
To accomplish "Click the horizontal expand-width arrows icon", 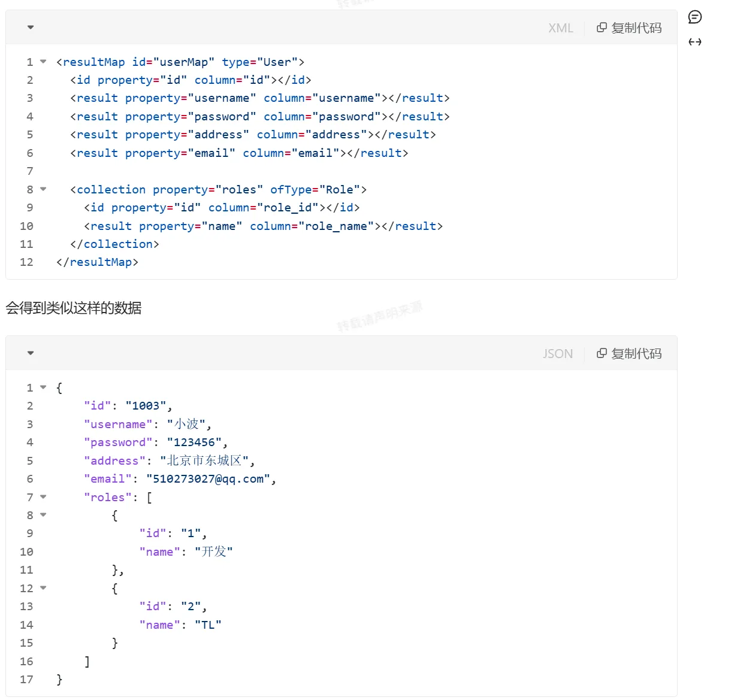I will 695,42.
